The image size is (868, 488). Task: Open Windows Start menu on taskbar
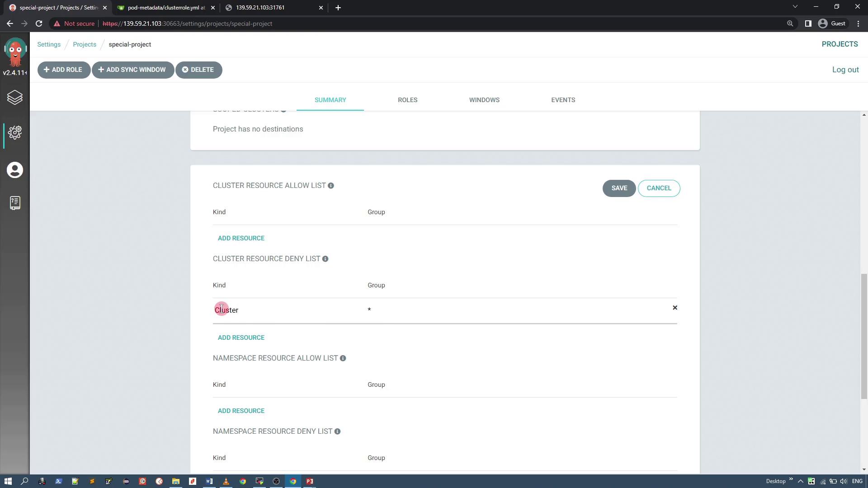click(8, 481)
